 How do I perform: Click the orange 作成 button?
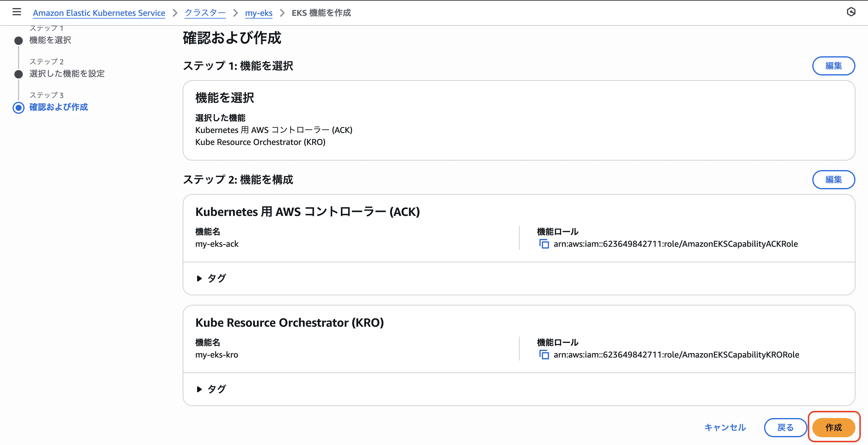pyautogui.click(x=833, y=428)
